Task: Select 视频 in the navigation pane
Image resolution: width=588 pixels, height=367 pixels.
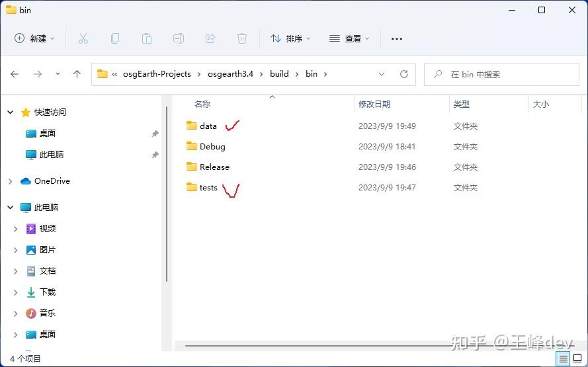Action: click(x=47, y=229)
